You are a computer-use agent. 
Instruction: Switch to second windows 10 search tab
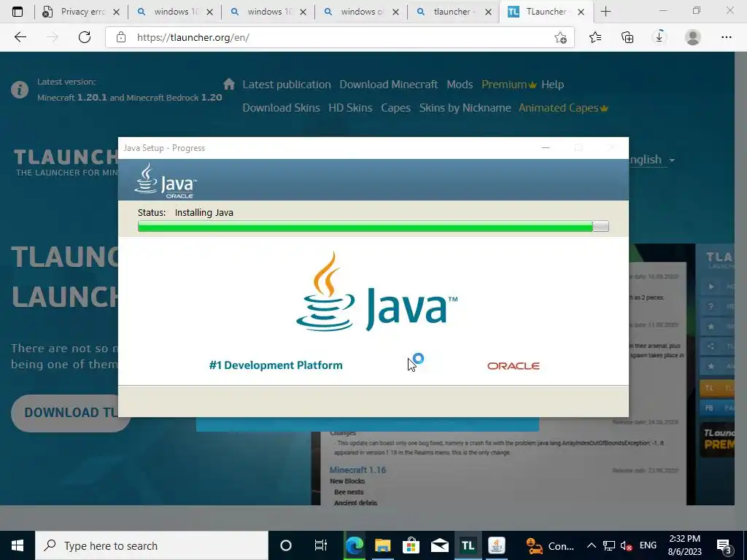[268, 12]
